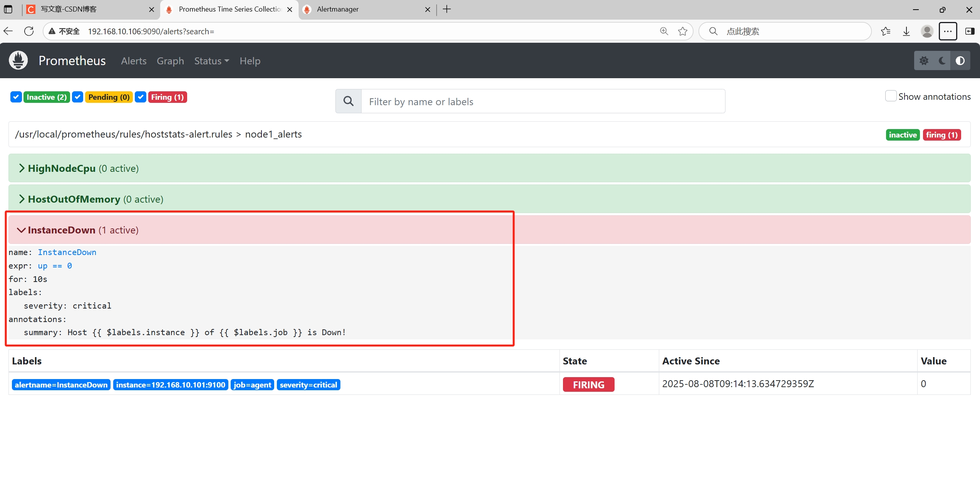
Task: Click the rule group inactive badge
Action: (x=903, y=135)
